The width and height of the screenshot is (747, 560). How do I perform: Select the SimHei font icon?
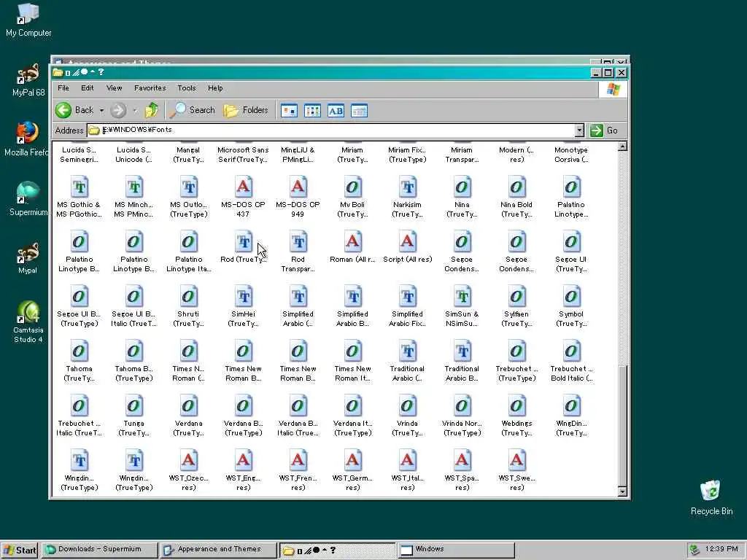click(x=244, y=297)
